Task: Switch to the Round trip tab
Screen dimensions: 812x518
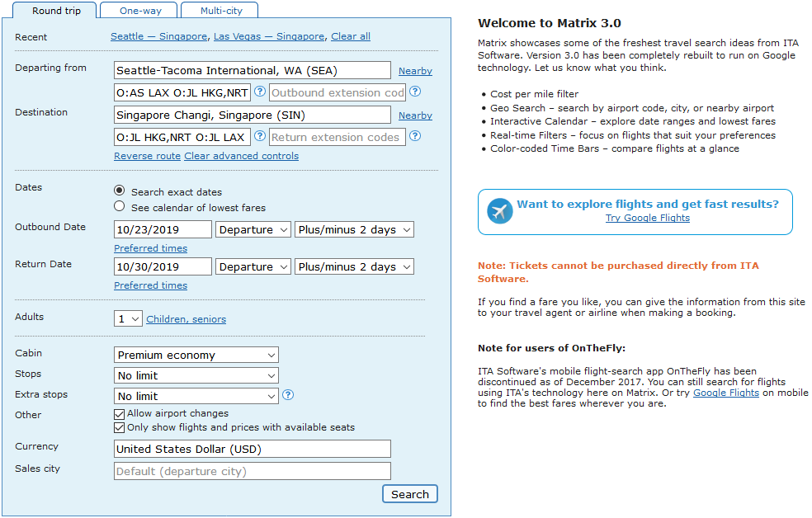Action: [x=56, y=11]
